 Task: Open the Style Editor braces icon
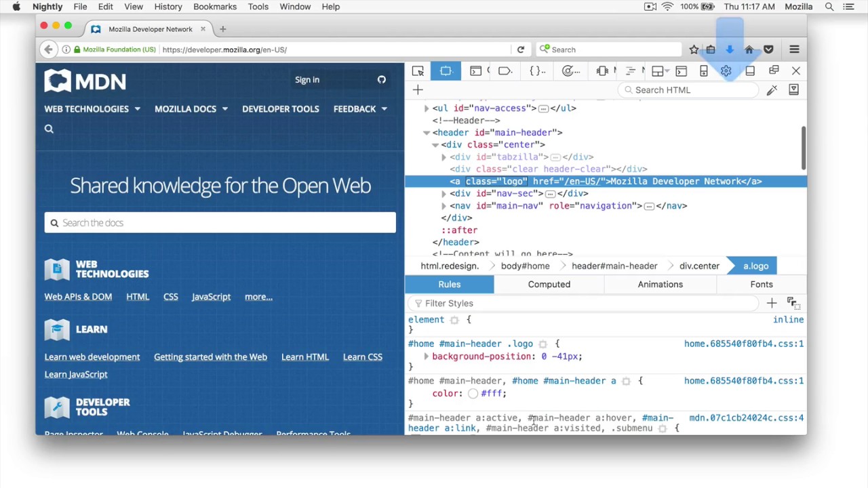tap(538, 71)
